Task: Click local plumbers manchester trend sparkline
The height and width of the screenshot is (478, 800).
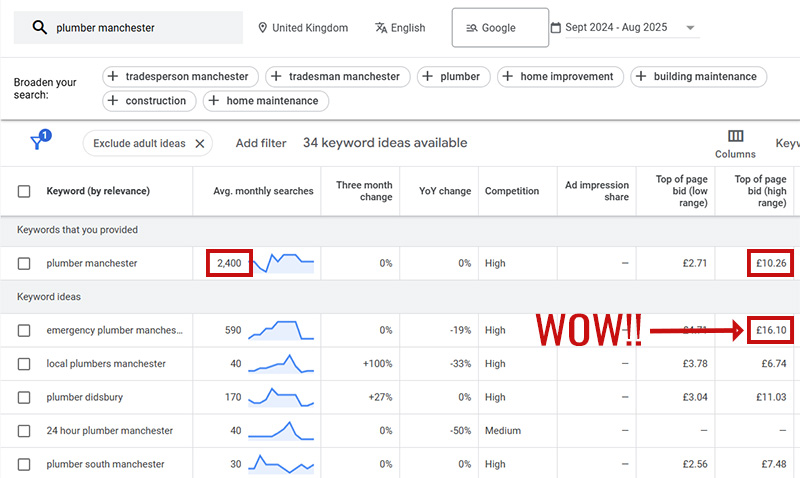Action: pyautogui.click(x=281, y=364)
